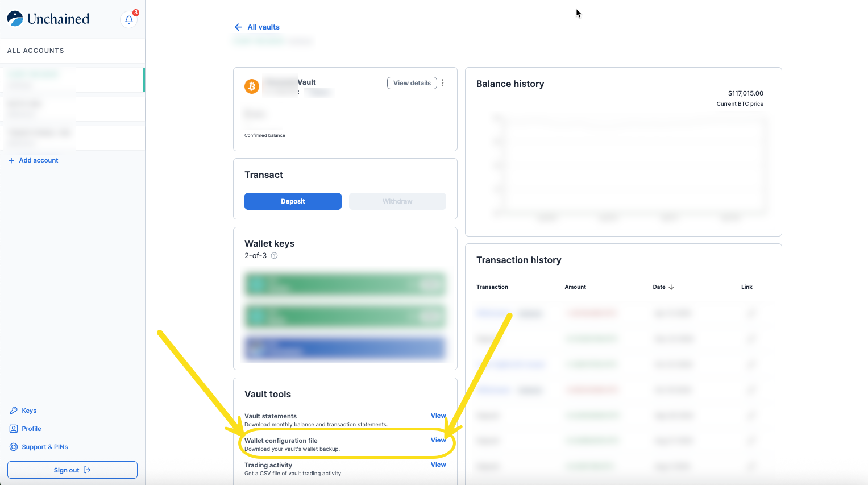
Task: Open the first green wallet key
Action: click(345, 284)
